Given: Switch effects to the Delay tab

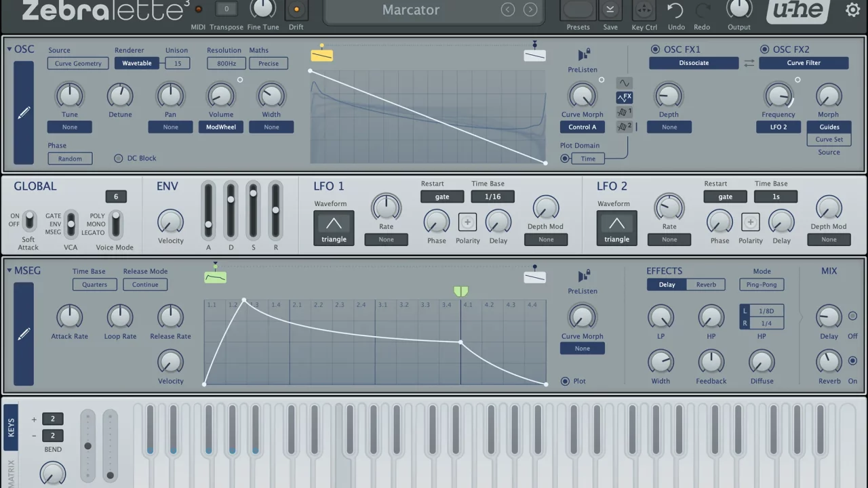Looking at the screenshot, I should click(x=667, y=285).
